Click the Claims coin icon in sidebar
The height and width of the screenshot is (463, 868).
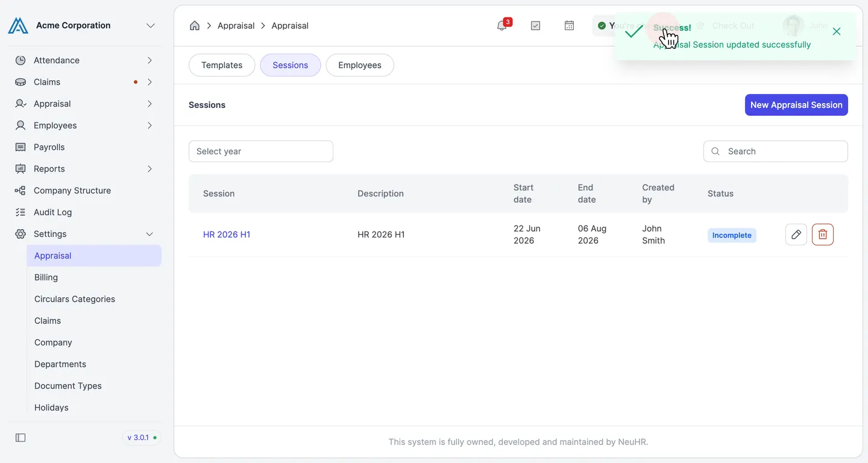20,82
